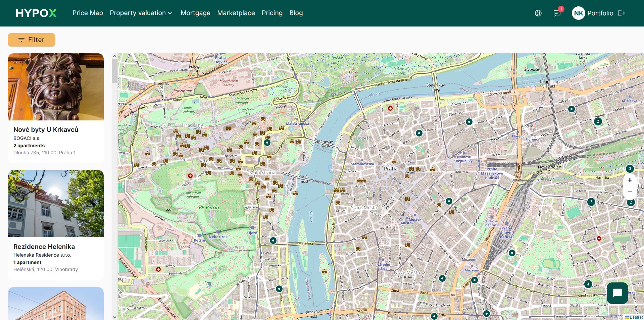Click the NK user avatar
Viewport: 644px width, 320px height.
(578, 13)
